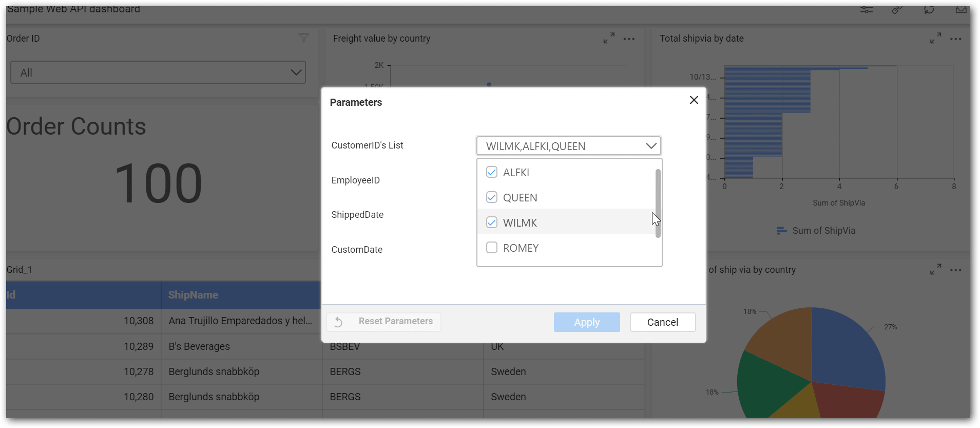Viewport: 980px width, 428px height.
Task: Maximize the ship via by country pie chart
Action: click(x=935, y=270)
